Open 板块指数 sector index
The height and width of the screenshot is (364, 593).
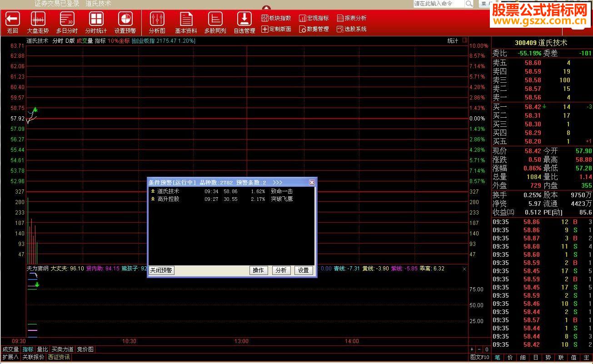point(276,18)
